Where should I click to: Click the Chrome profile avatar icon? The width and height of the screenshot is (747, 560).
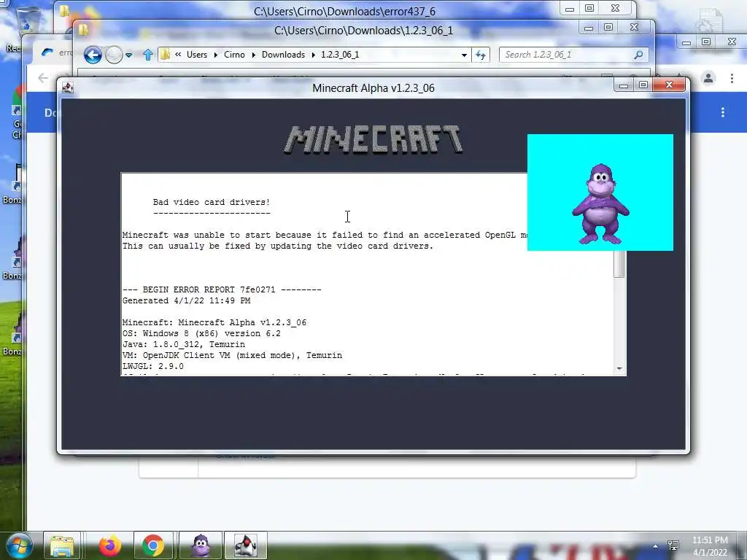tap(708, 78)
